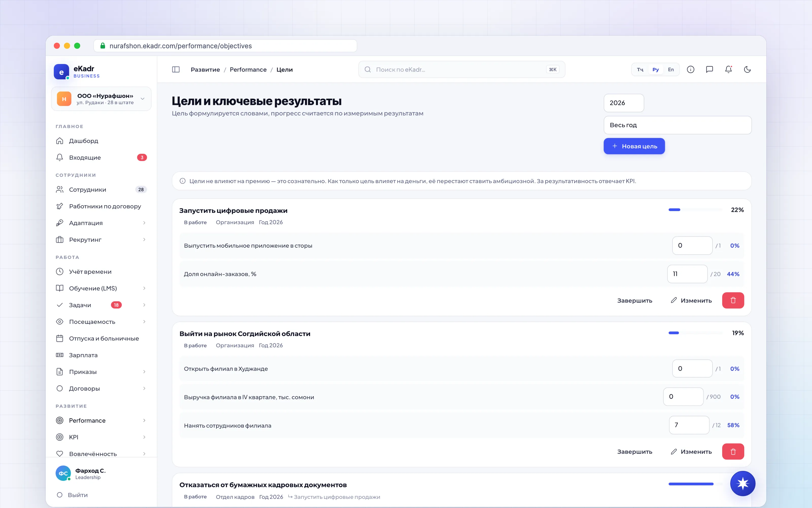Click the Договоры circle icon
Viewport: 812px width, 508px height.
(x=60, y=388)
